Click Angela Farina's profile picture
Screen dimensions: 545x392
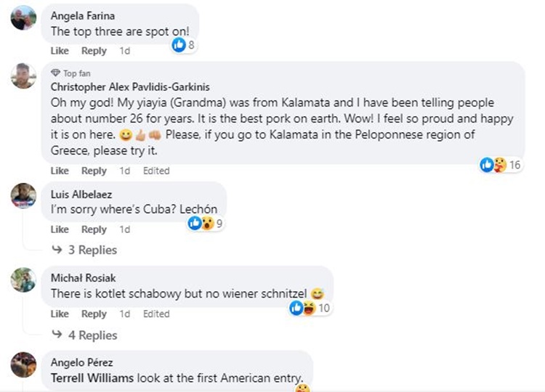pos(23,17)
